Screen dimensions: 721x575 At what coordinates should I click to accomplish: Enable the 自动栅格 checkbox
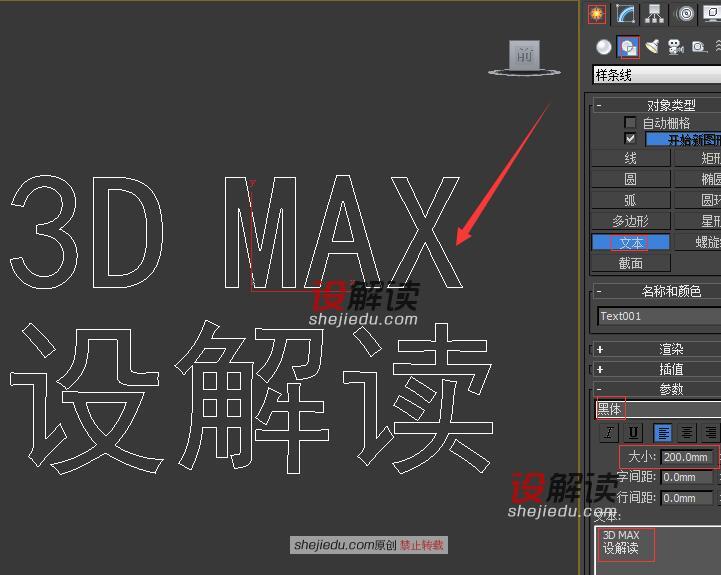(x=630, y=122)
